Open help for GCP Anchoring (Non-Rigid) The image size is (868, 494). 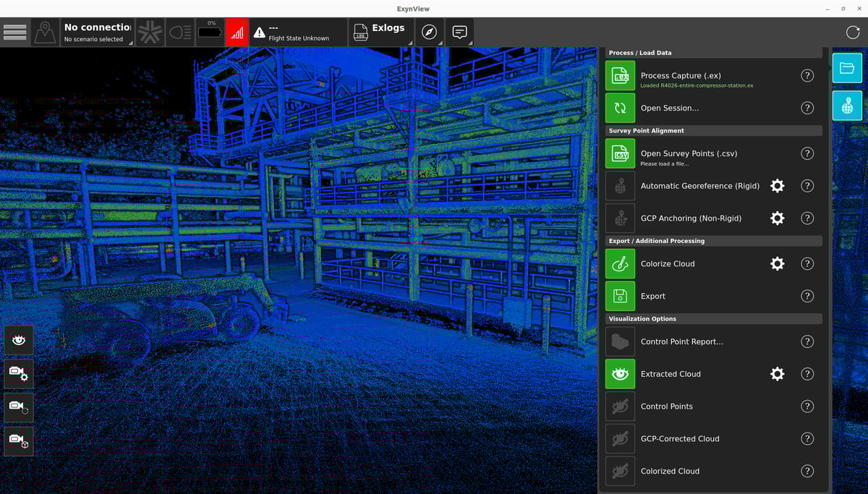click(x=807, y=218)
